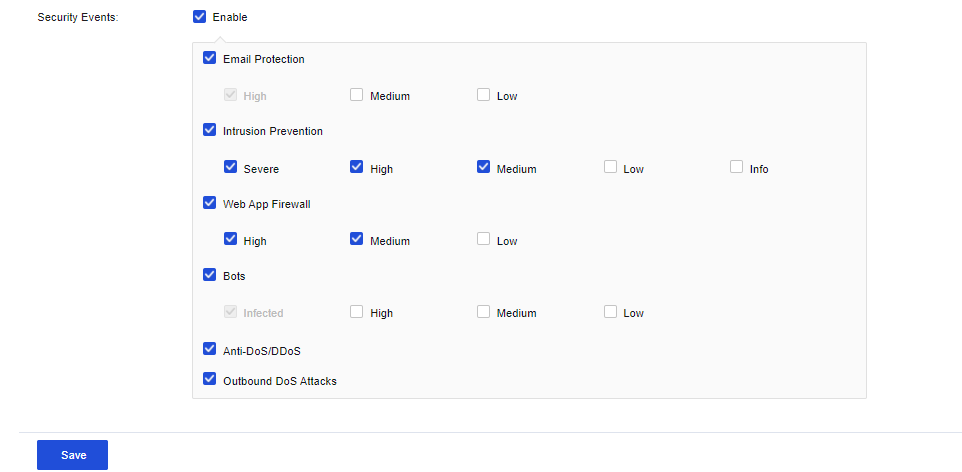Enable Medium severity for Email Protection
Screen dimensions: 962x472
(x=357, y=95)
